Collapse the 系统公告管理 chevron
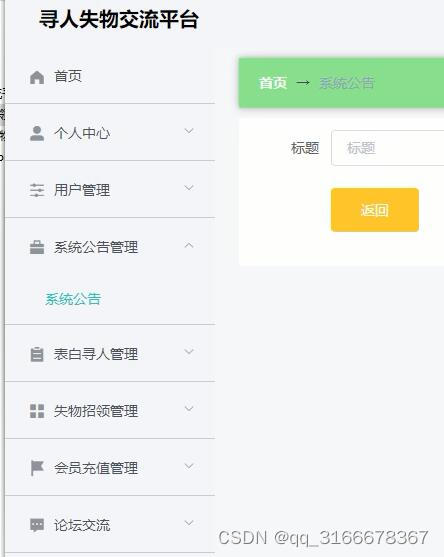The width and height of the screenshot is (444, 557). point(189,245)
